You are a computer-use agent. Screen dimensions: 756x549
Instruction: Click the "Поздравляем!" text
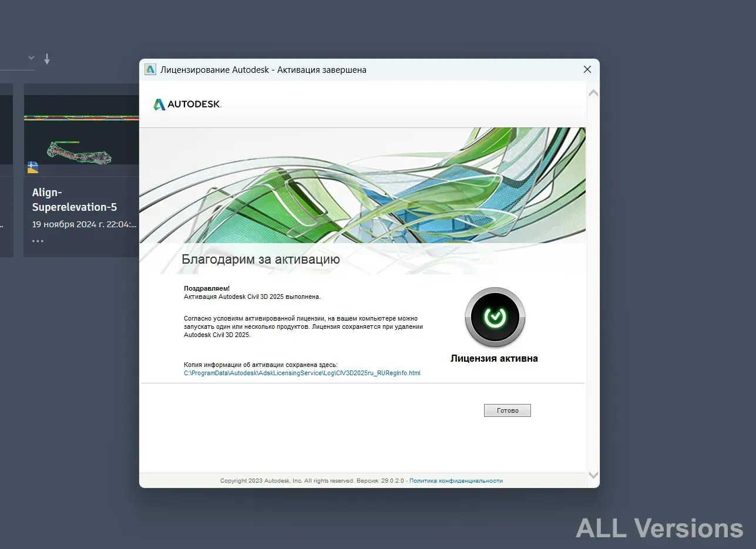click(207, 288)
